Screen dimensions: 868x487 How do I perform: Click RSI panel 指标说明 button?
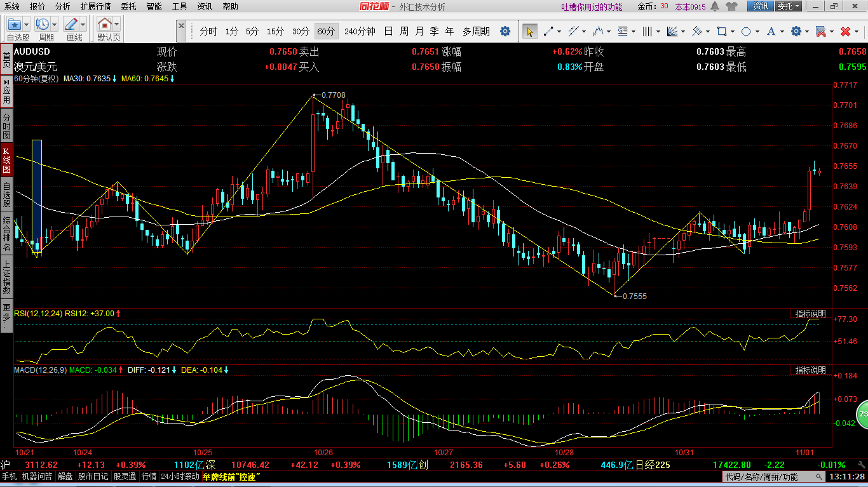click(811, 314)
